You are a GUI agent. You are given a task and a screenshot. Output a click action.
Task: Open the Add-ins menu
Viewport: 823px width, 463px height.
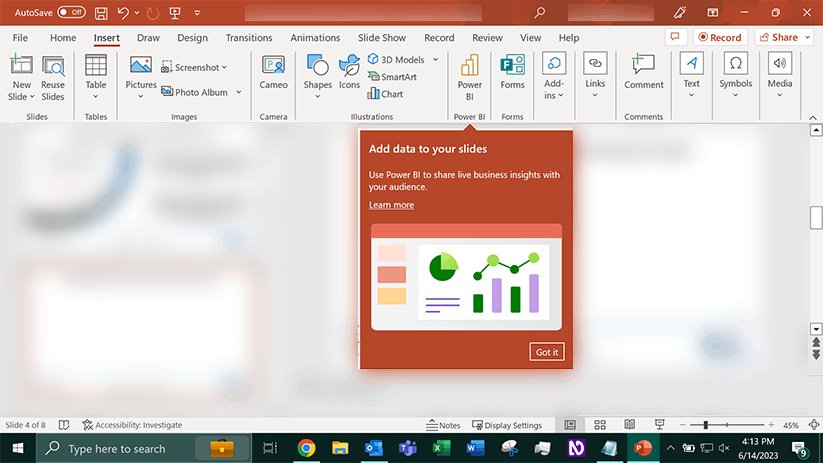coord(554,77)
